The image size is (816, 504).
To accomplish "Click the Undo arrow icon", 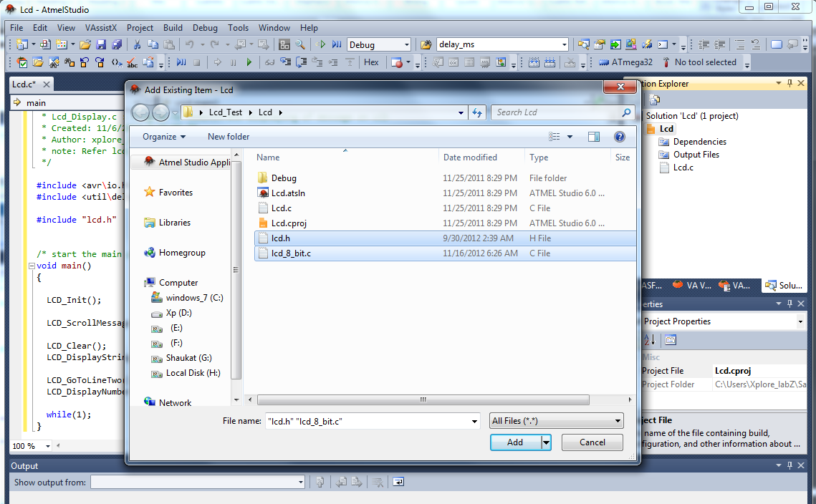I will 189,44.
